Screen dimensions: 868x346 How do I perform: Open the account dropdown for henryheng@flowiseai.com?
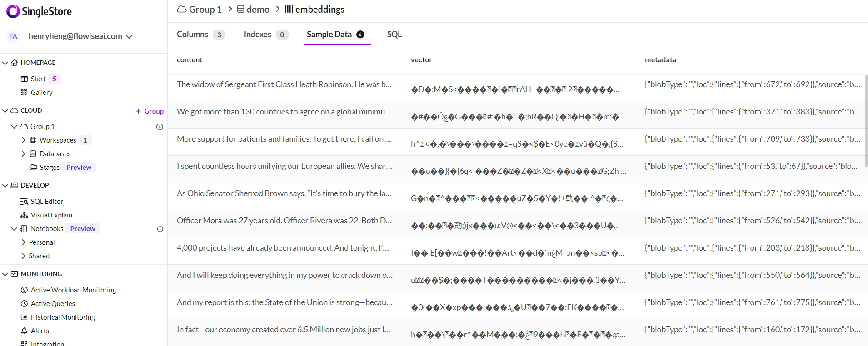click(129, 36)
